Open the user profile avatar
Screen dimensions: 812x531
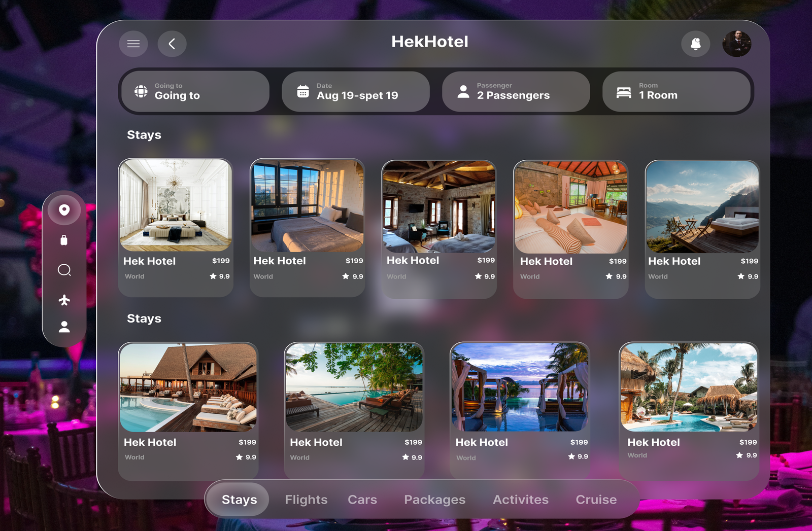tap(737, 44)
